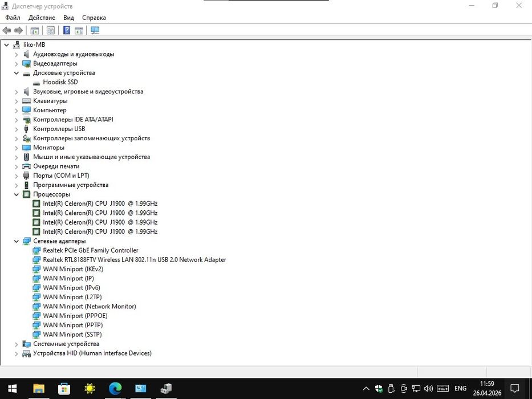The image size is (532, 399).
Task: Expand Устройства HID category
Action: 17,353
